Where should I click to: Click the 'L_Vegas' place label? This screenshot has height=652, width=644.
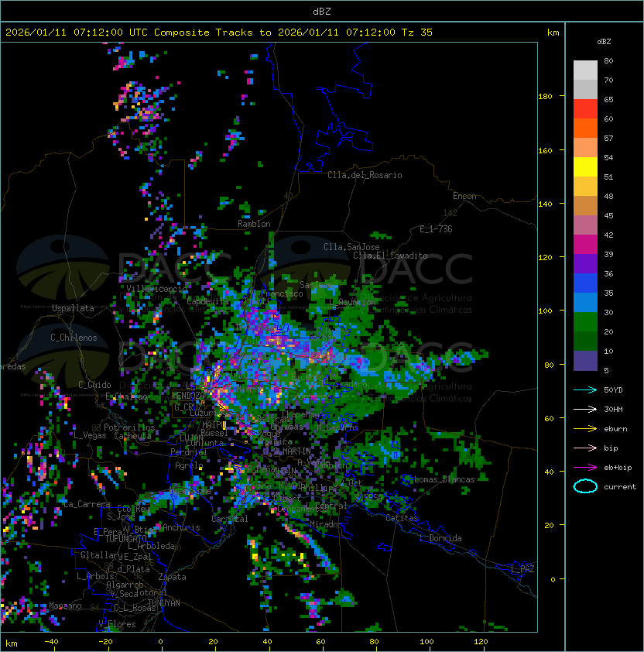(x=90, y=435)
